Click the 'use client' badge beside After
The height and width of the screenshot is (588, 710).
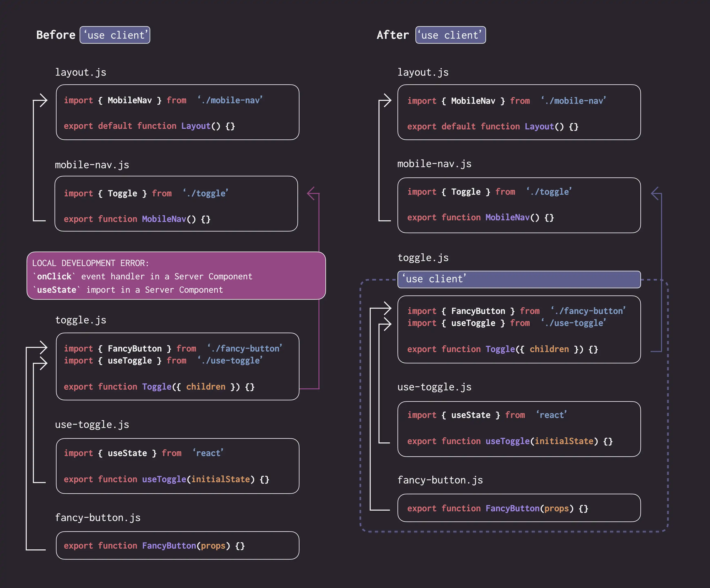tap(451, 35)
